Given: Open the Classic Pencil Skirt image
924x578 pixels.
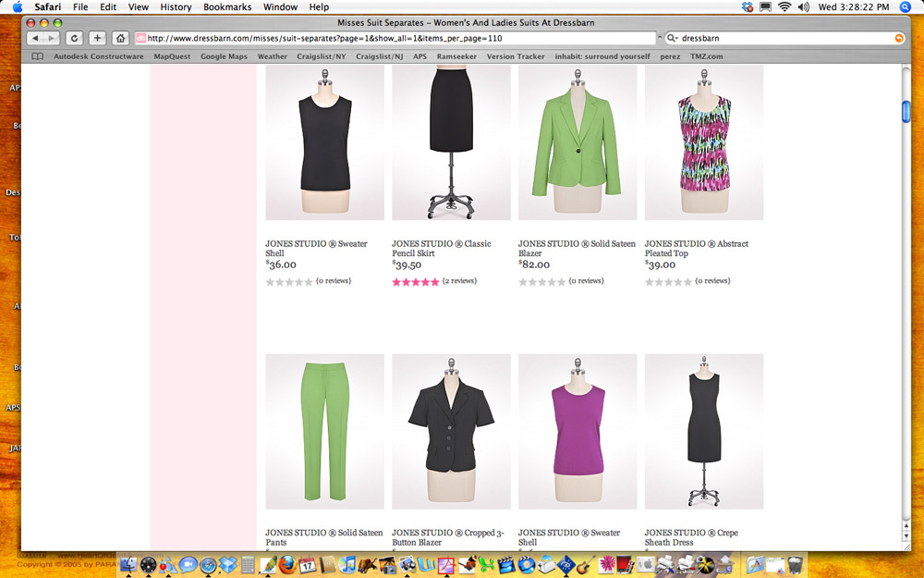Looking at the screenshot, I should (452, 142).
